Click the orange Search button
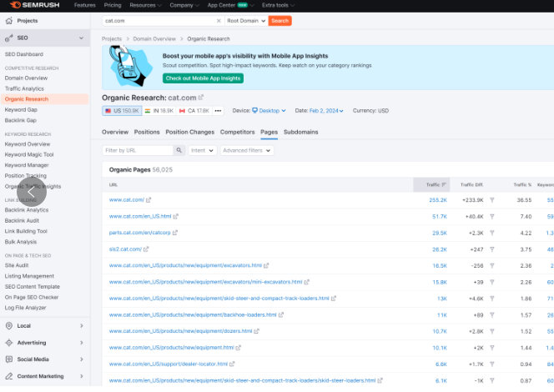 280,20
